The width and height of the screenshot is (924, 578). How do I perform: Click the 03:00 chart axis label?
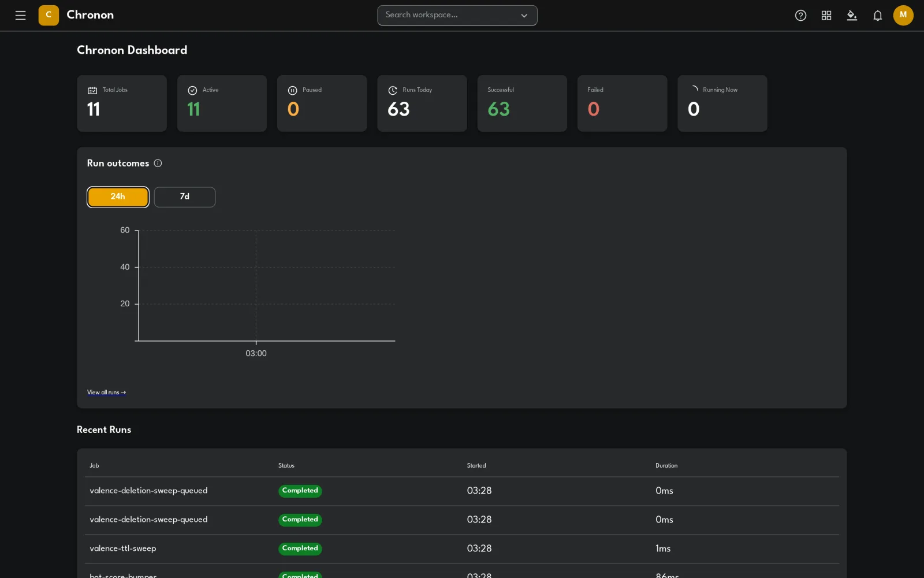coord(256,354)
